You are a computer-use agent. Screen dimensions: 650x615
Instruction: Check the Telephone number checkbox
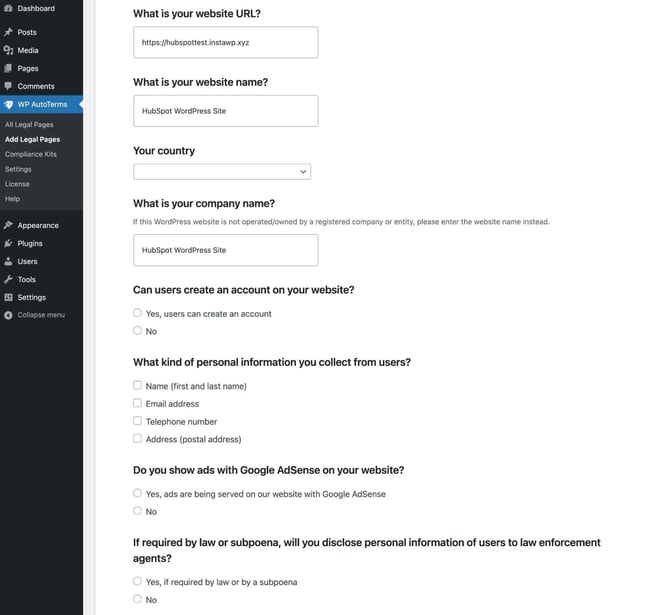coord(137,421)
